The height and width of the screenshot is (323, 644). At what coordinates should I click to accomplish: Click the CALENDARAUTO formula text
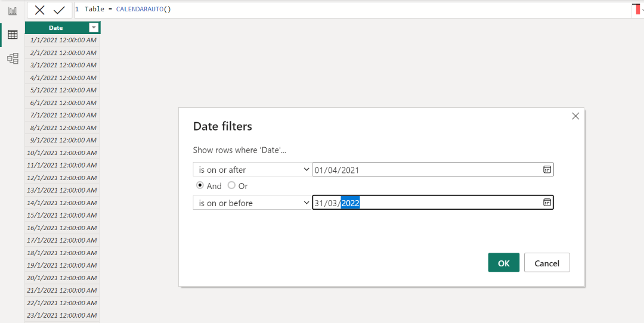point(143,9)
